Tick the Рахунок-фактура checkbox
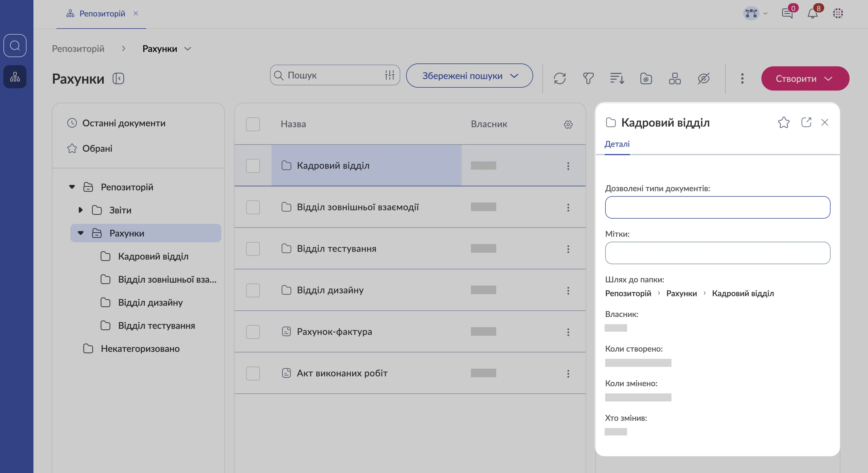 [253, 332]
